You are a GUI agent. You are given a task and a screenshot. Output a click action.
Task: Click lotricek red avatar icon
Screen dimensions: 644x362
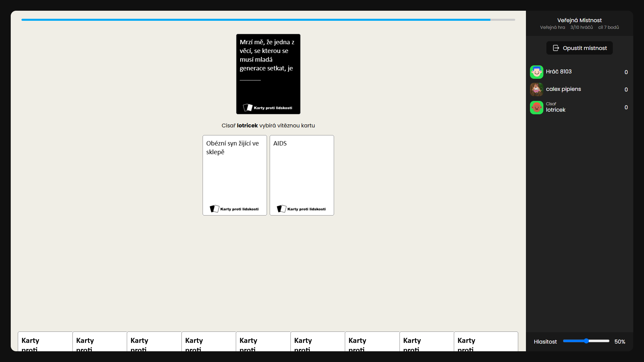536,108
